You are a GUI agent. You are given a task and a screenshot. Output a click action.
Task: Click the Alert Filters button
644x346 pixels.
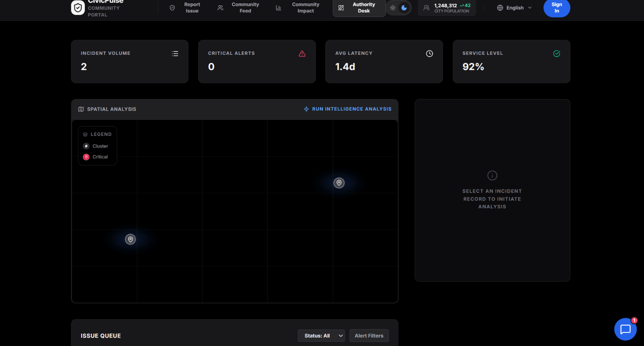click(x=369, y=336)
